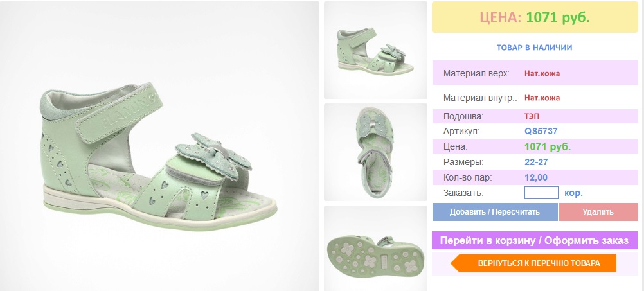Click the green price 1071 руб. in table
This screenshot has width=644, height=291.
pos(548,147)
